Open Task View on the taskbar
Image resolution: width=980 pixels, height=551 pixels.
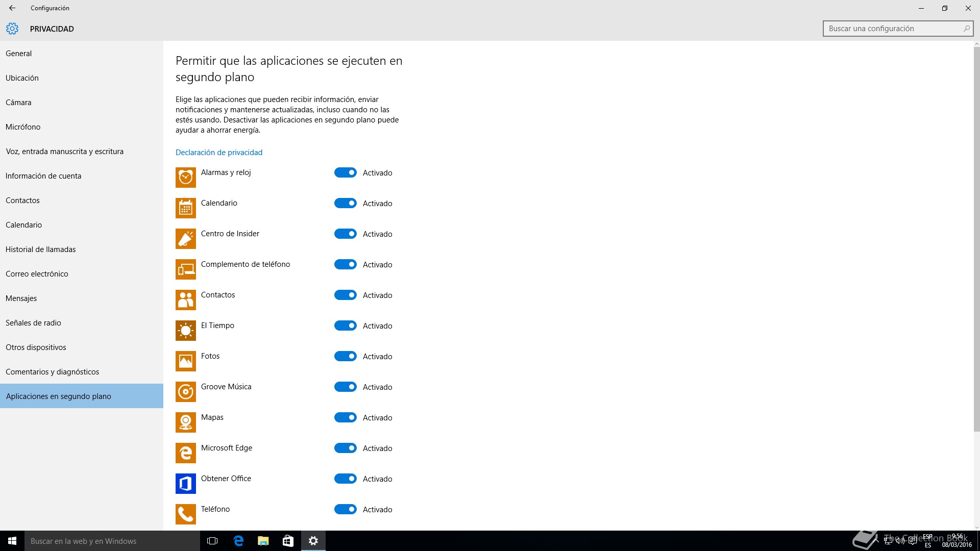click(212, 541)
